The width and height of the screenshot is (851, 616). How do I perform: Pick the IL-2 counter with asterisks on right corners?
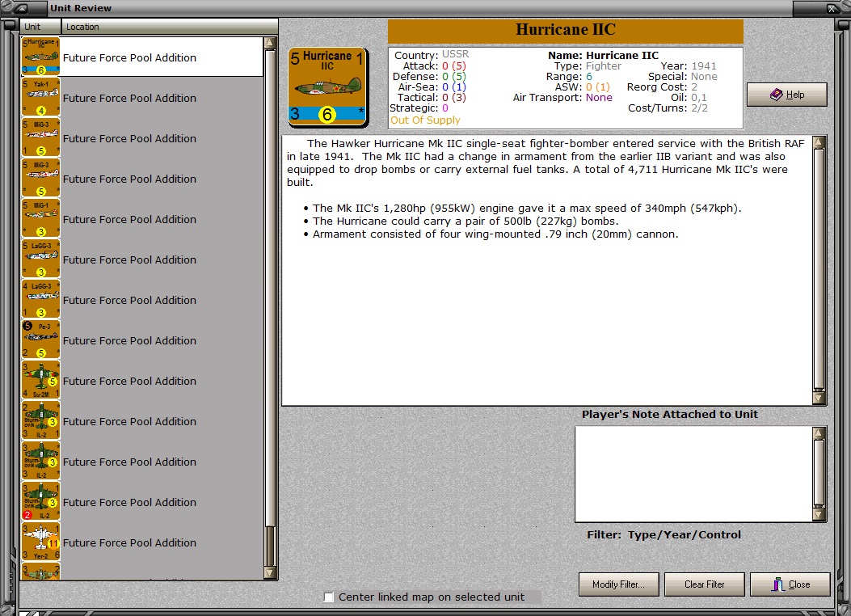click(40, 462)
